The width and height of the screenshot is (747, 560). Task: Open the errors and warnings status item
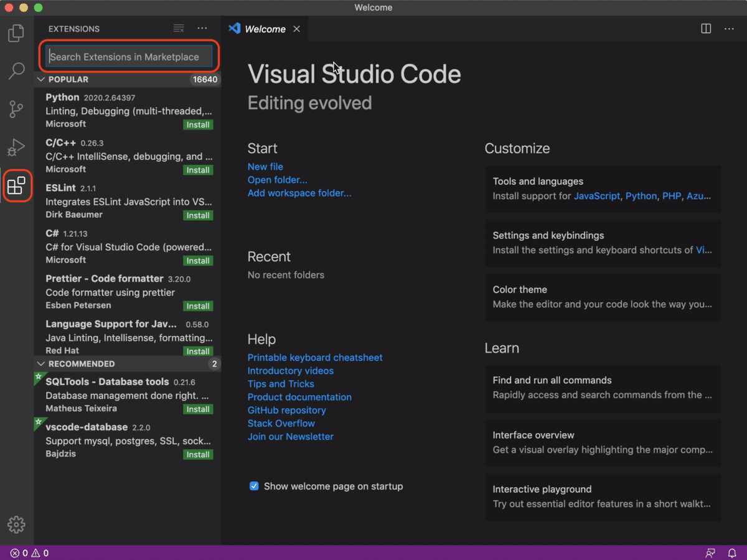[29, 553]
